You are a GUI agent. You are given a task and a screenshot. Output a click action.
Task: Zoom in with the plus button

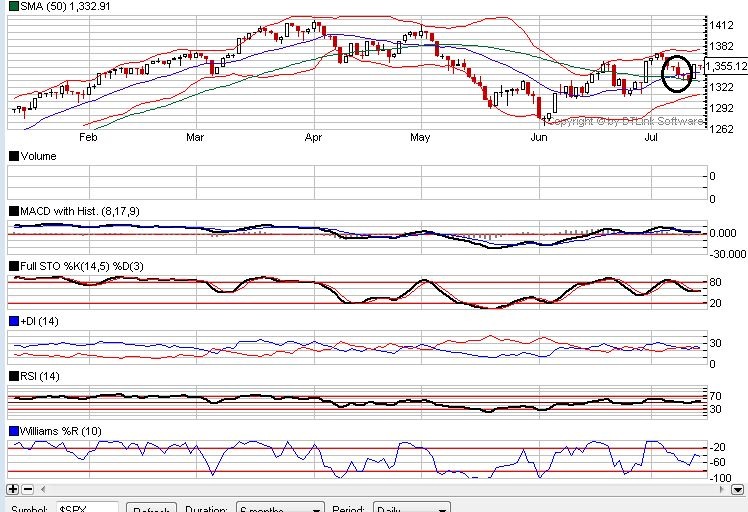click(x=13, y=489)
